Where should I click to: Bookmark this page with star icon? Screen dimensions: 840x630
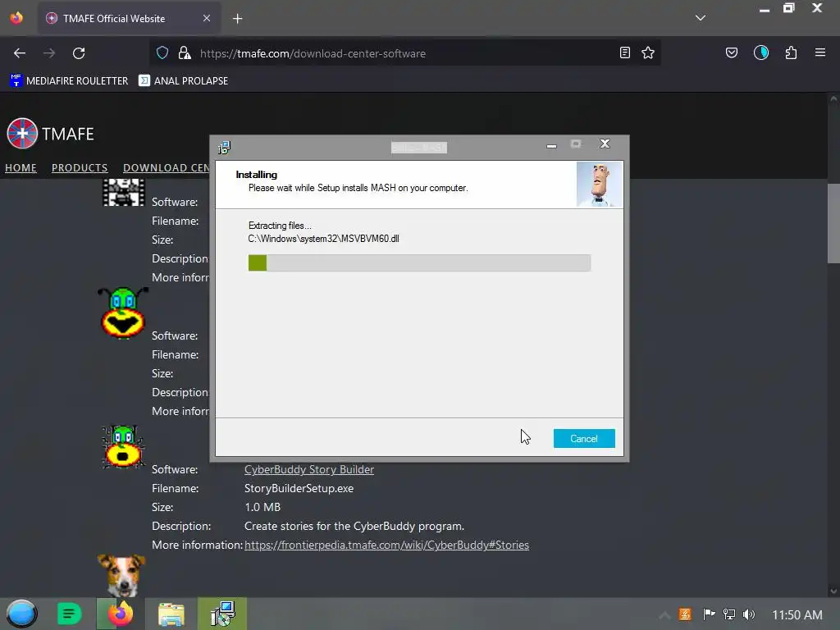coord(648,52)
